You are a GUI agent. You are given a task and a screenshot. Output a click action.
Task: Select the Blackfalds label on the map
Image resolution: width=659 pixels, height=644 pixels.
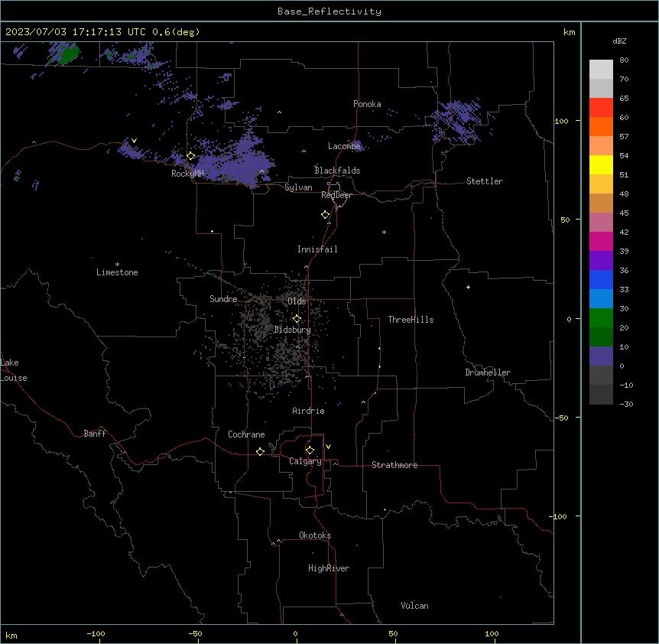point(337,171)
